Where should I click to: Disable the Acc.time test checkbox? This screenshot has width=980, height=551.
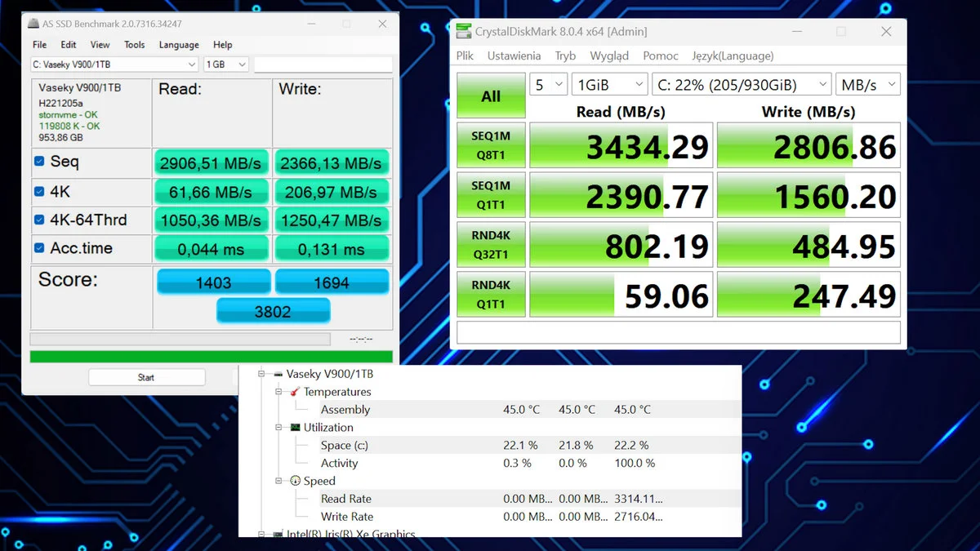(x=39, y=248)
